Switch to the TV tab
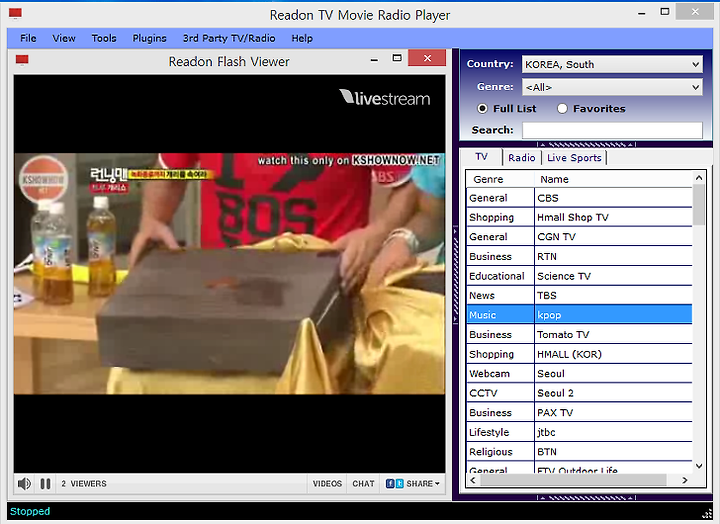 [x=481, y=157]
